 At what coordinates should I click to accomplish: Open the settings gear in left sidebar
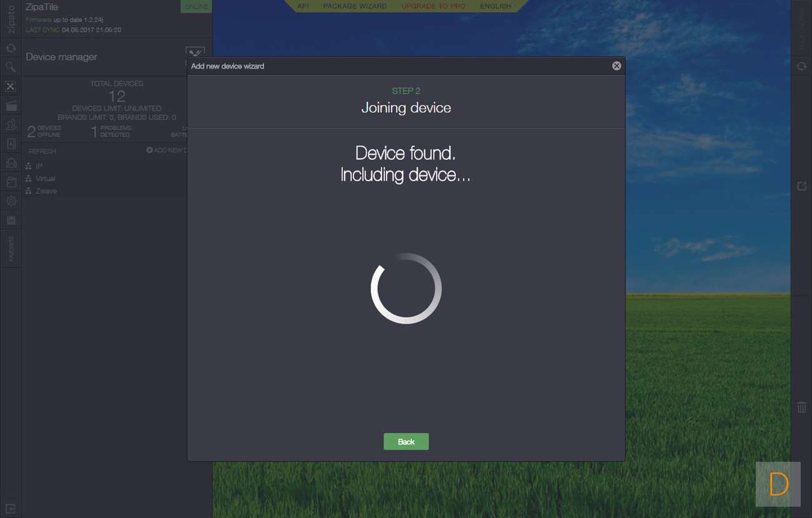[11, 201]
